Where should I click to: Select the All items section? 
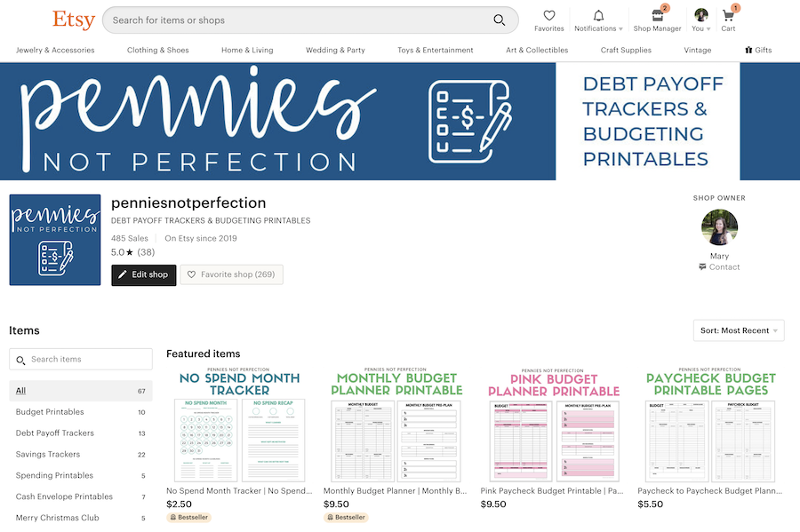point(81,391)
